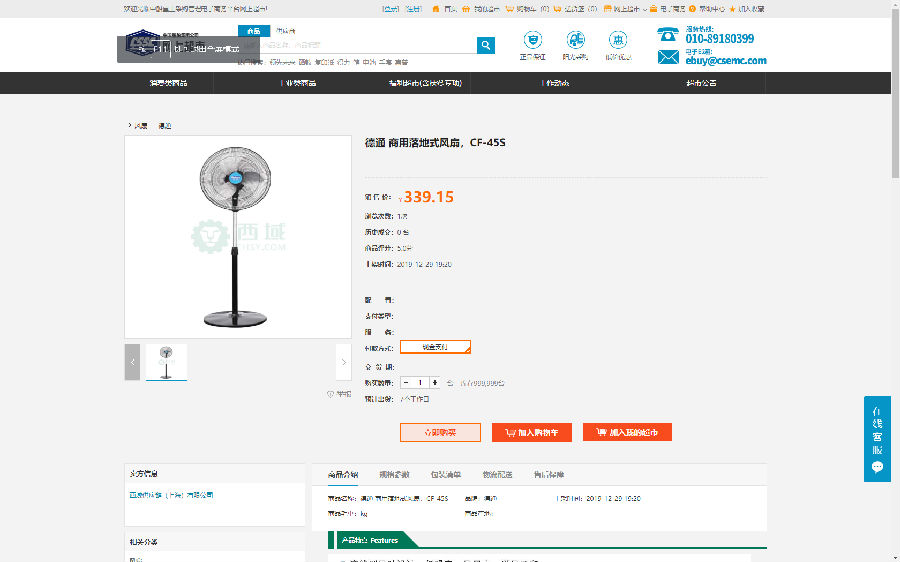The width and height of the screenshot is (900, 562).
Task: Open the second dark navigation bar item
Action: click(x=298, y=83)
